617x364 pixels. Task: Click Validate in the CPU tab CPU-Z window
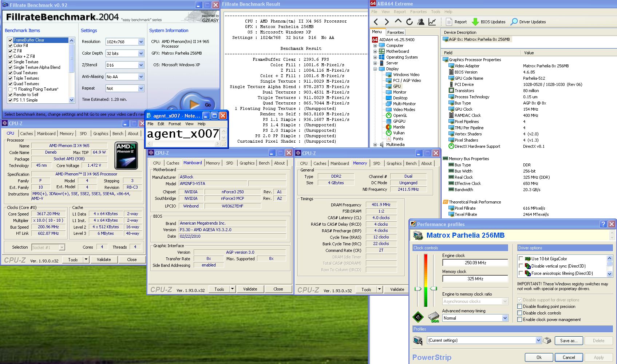point(104,260)
